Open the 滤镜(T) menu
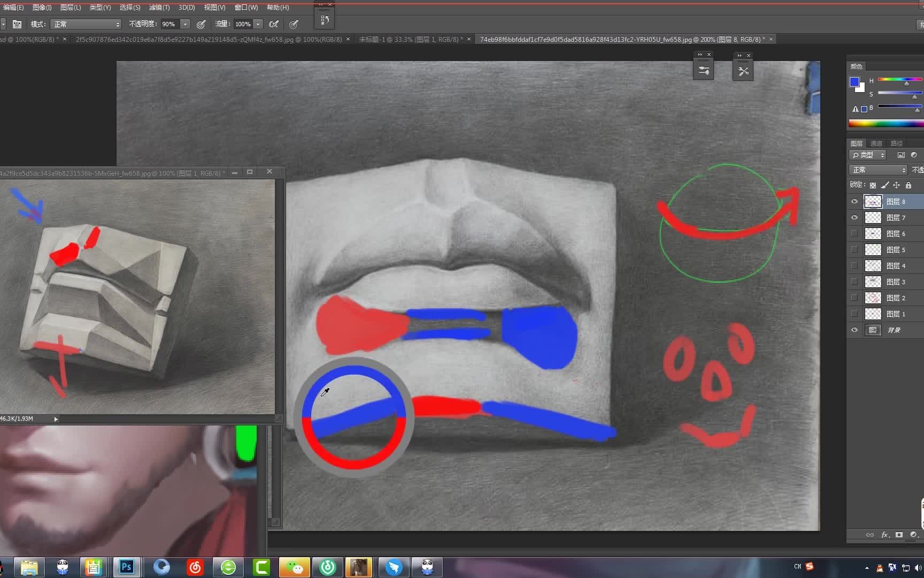Screen dimensions: 924x578 tap(159, 7)
